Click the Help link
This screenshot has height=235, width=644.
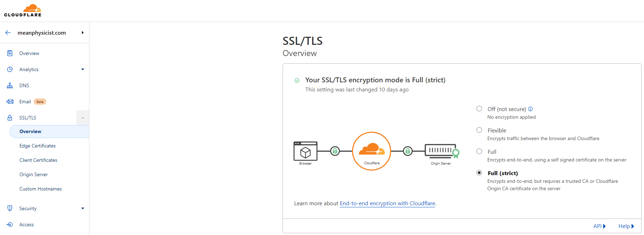click(626, 226)
